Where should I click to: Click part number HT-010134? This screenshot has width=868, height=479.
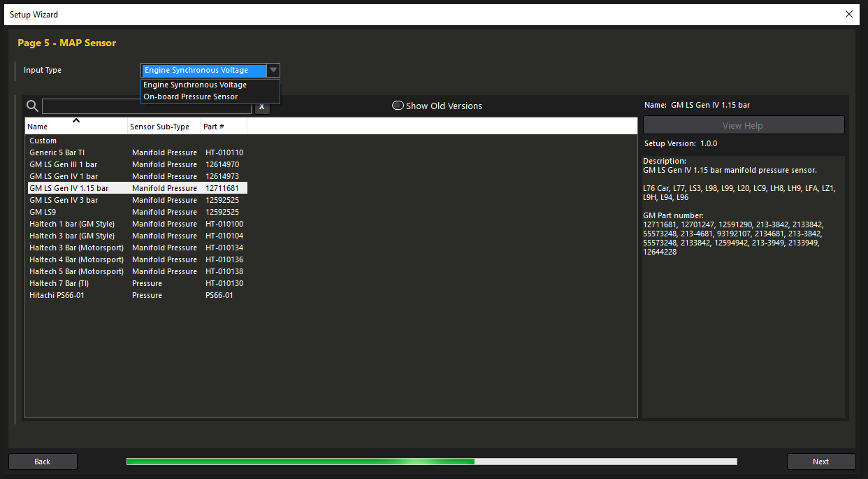coord(224,248)
